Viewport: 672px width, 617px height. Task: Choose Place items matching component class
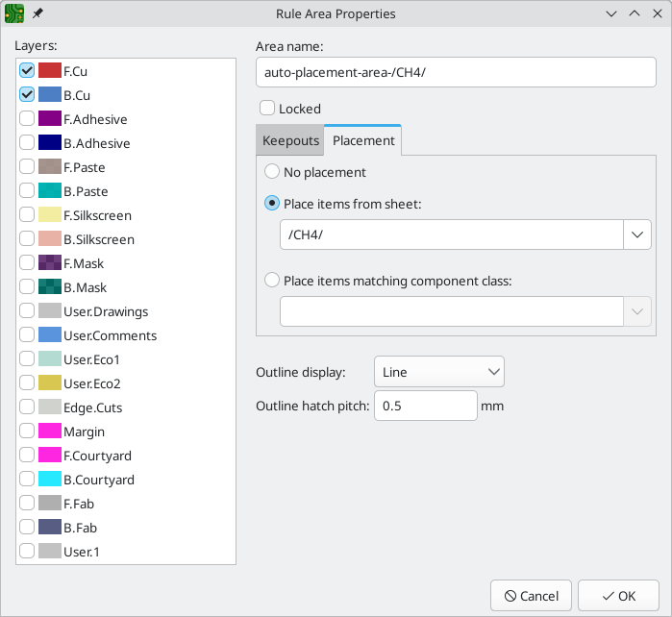(x=272, y=281)
